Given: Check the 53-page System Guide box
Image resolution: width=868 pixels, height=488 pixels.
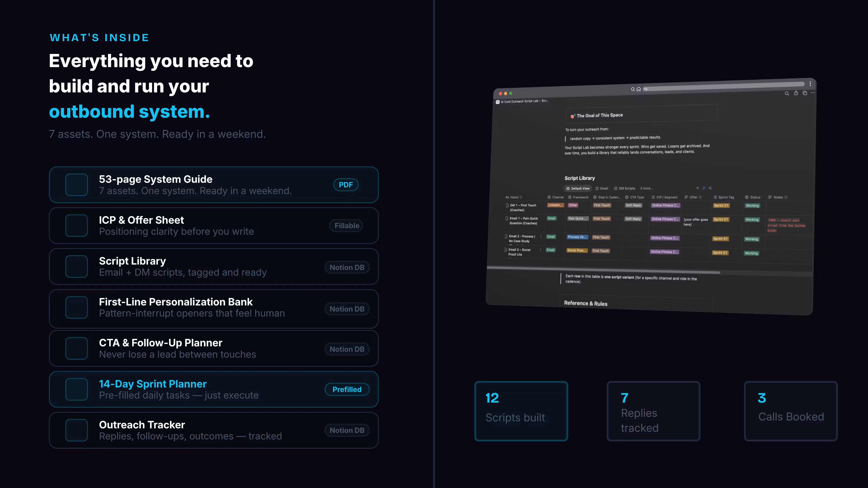Looking at the screenshot, I should click(x=76, y=185).
